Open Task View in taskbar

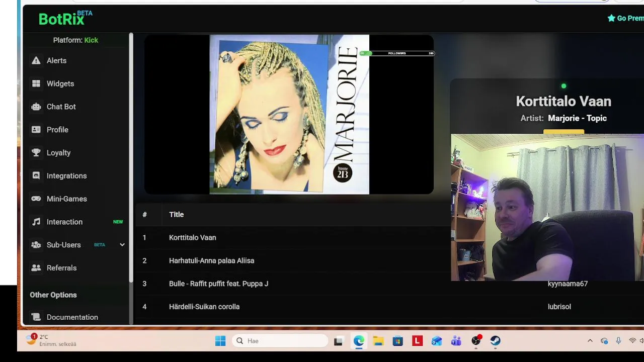pos(338,341)
